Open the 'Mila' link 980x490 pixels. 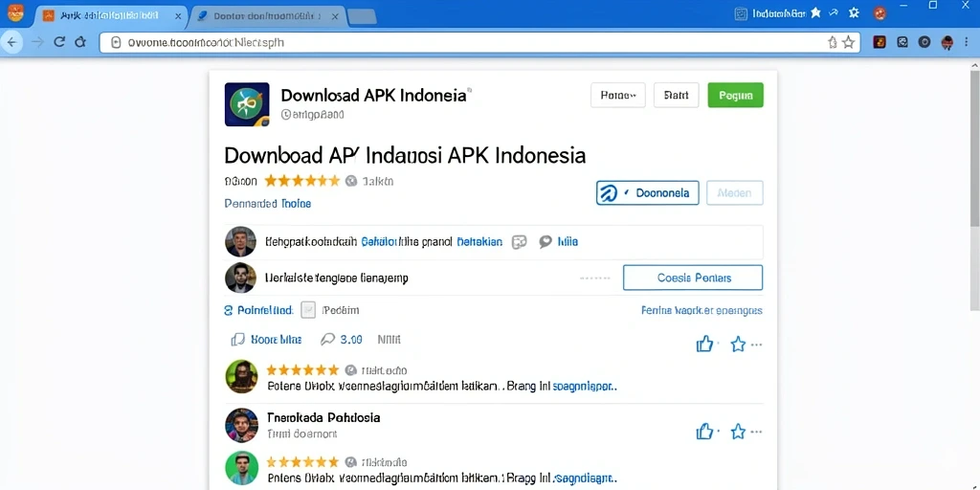(568, 241)
